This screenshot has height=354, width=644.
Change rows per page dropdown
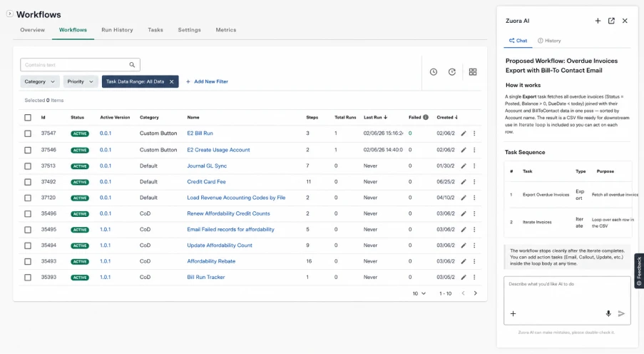419,293
